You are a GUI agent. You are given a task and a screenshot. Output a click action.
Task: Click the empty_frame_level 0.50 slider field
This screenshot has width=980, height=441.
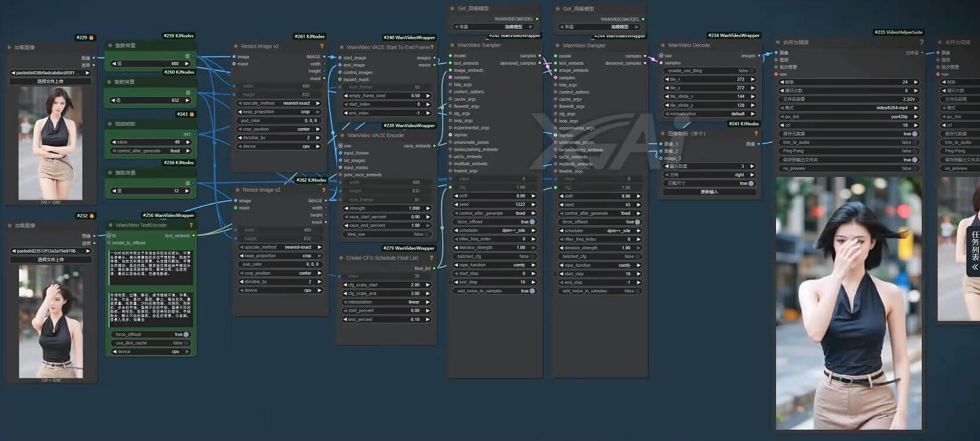pos(387,96)
